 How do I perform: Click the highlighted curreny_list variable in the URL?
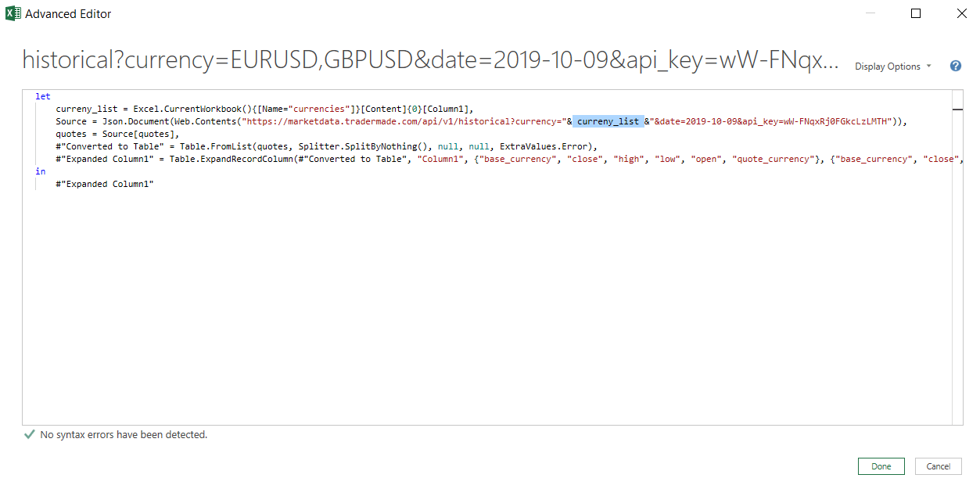pos(608,121)
